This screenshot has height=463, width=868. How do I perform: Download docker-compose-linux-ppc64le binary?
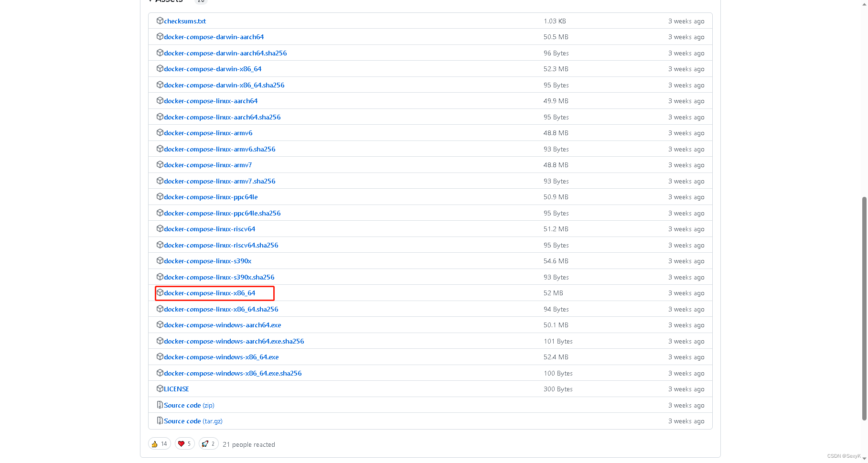click(x=211, y=197)
